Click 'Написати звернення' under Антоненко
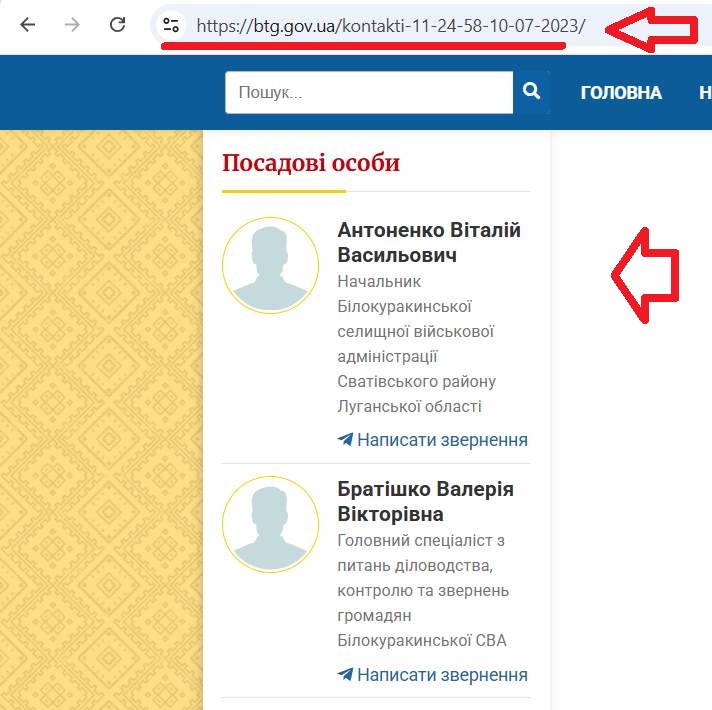Screen dimensions: 712x710 [x=442, y=440]
